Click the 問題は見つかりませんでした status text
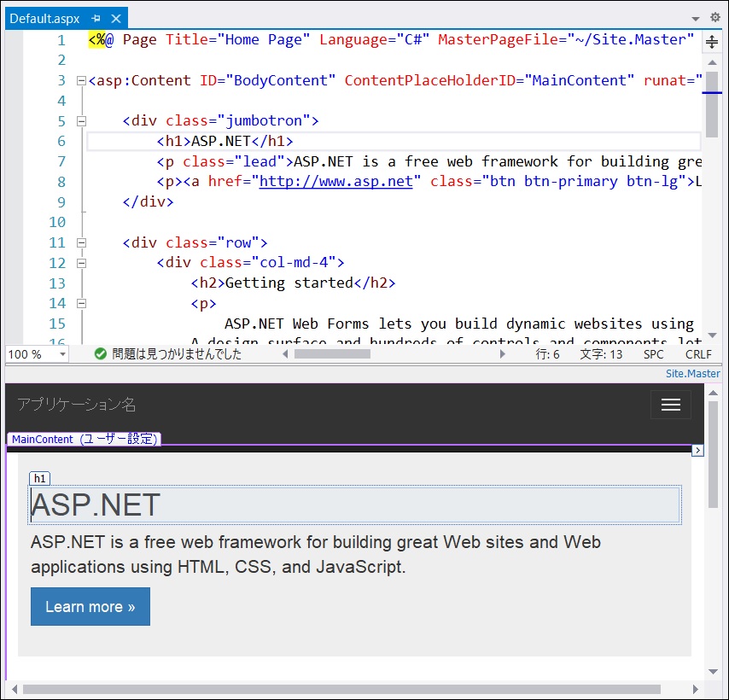Image resolution: width=729 pixels, height=700 pixels. [177, 354]
